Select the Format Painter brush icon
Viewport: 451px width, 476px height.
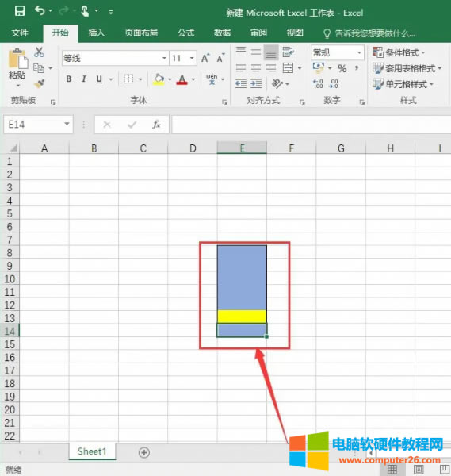coord(39,83)
